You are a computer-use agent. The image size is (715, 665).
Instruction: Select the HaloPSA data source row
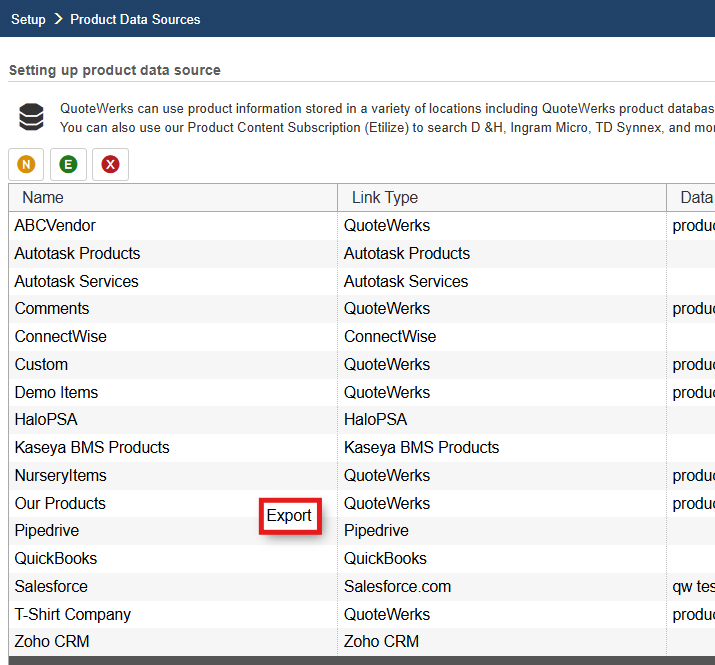pos(45,420)
